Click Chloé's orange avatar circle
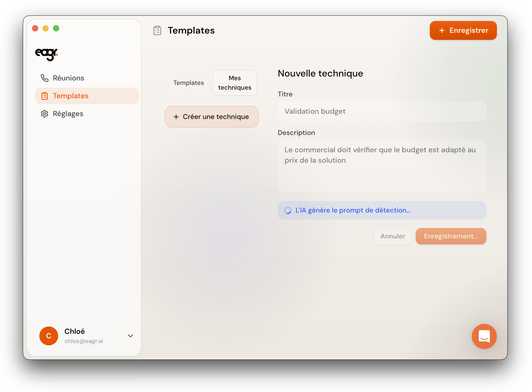The image size is (532, 392). [49, 336]
